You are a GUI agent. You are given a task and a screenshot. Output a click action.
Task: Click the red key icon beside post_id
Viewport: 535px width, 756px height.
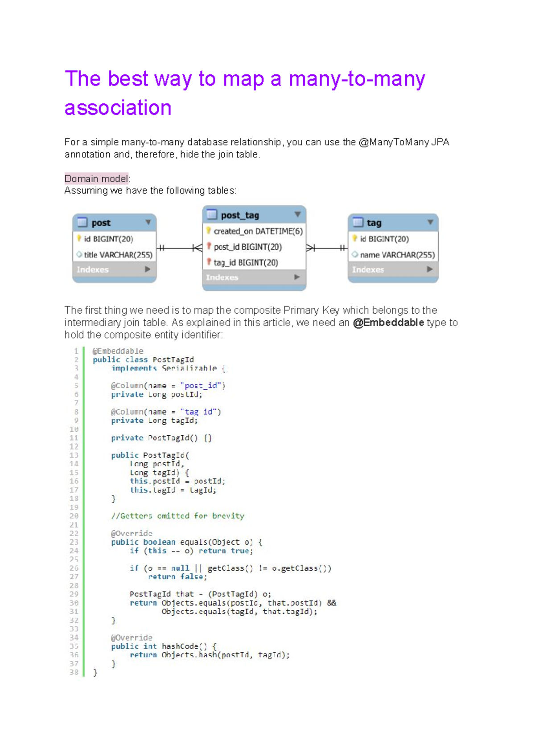(x=209, y=246)
